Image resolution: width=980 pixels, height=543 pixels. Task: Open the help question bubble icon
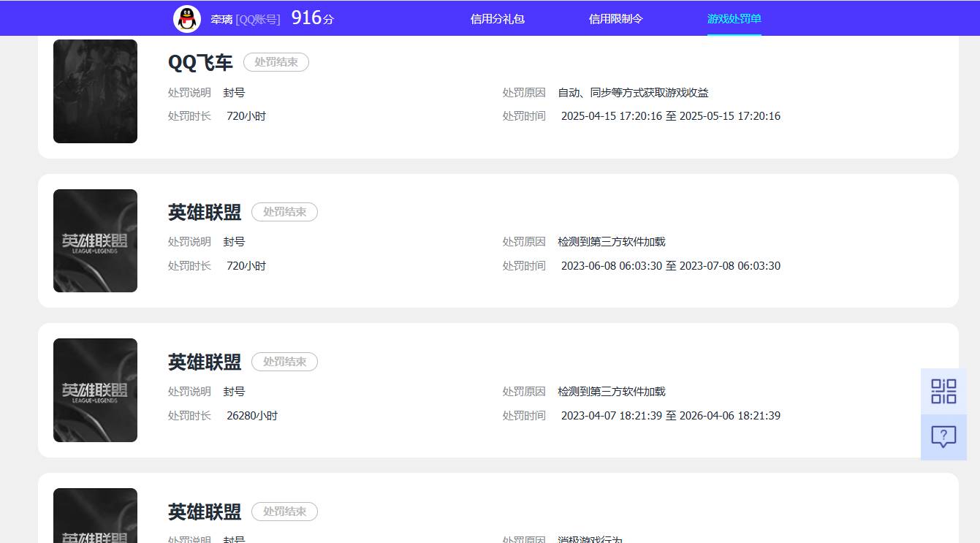point(943,437)
